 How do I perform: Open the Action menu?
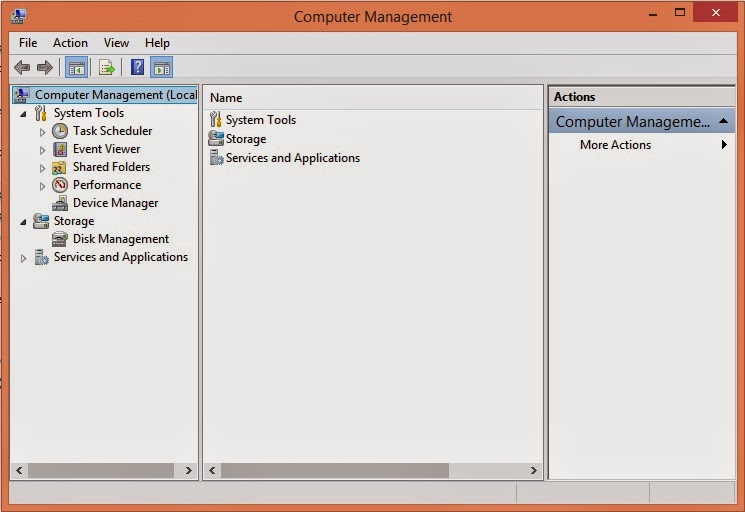coord(70,43)
